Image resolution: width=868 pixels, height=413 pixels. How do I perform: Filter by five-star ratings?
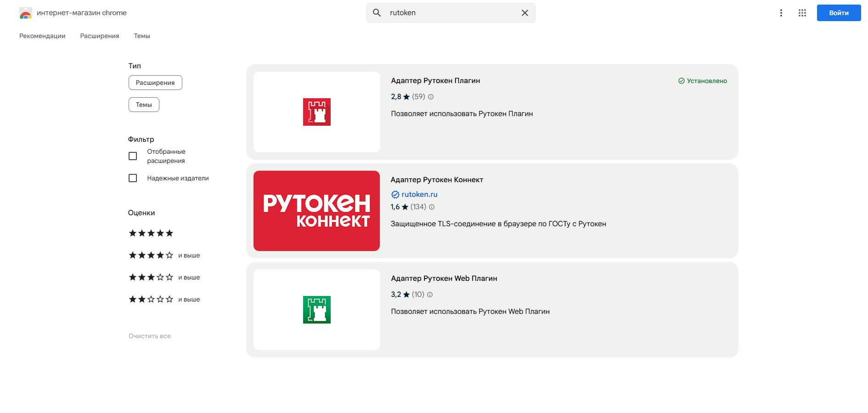(x=151, y=233)
